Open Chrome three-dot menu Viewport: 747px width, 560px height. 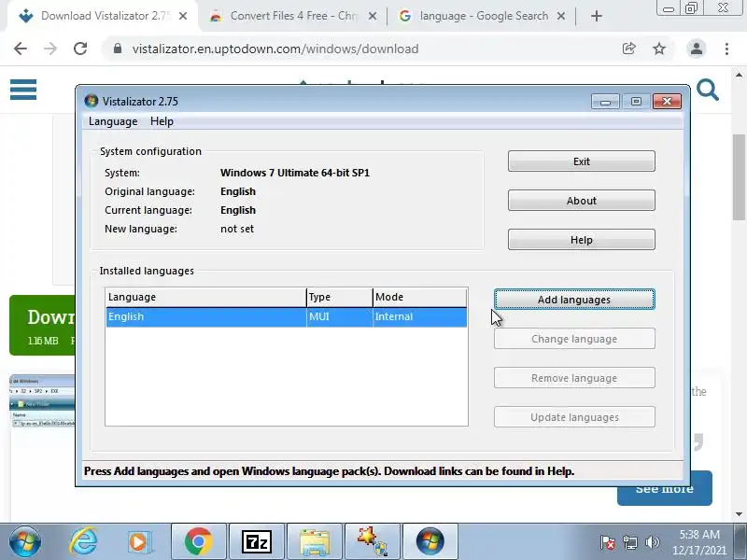[726, 49]
